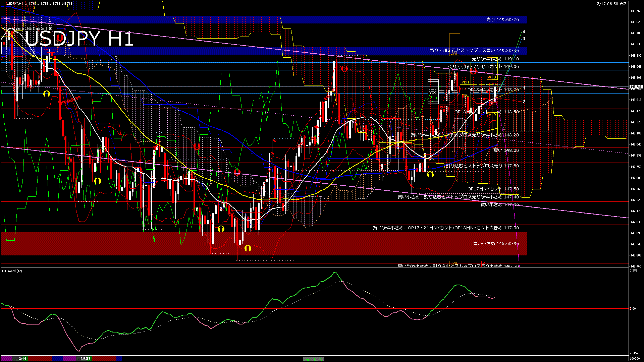Click projection line end label 4
Viewport: 644px width, 362px height.
pyautogui.click(x=524, y=32)
